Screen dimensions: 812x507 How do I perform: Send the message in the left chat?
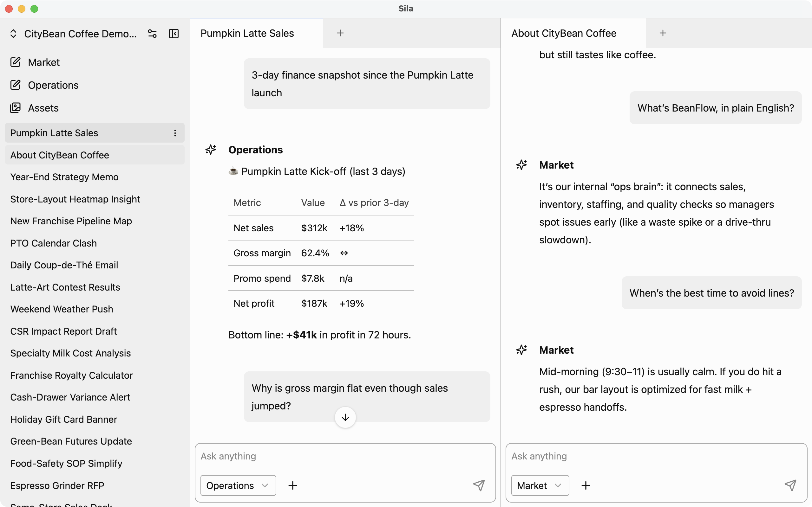pos(479,485)
